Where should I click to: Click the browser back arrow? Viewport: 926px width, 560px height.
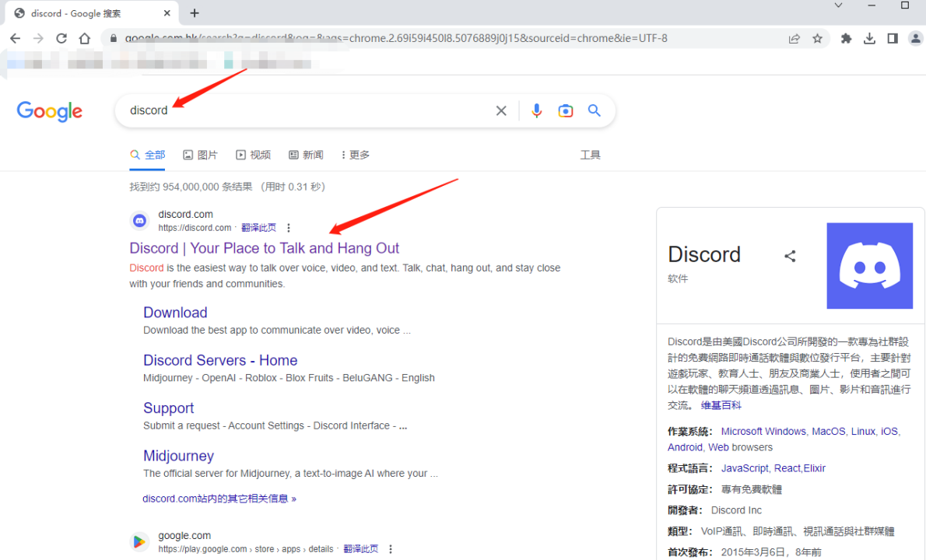click(x=16, y=38)
